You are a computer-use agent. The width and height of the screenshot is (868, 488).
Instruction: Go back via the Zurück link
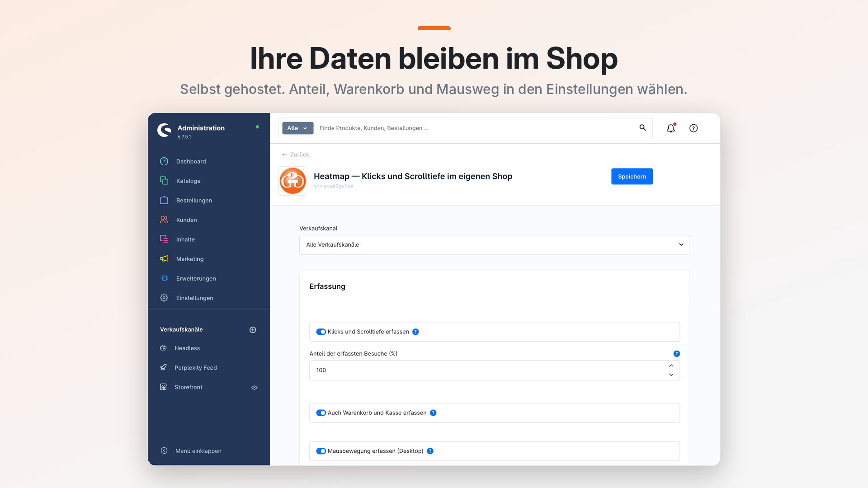click(x=295, y=155)
